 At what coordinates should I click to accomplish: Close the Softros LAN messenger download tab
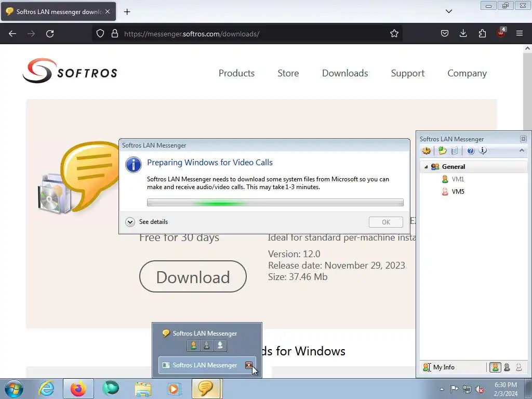108,11
